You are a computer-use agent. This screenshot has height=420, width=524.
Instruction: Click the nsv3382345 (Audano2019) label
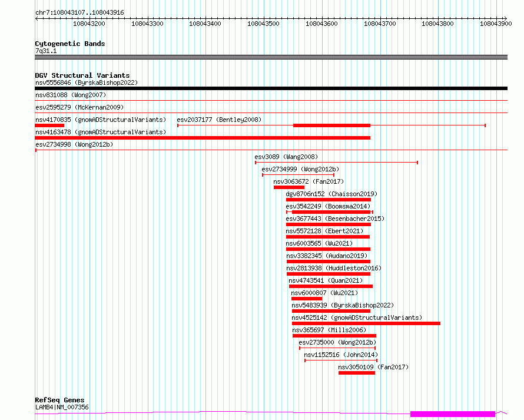click(327, 256)
